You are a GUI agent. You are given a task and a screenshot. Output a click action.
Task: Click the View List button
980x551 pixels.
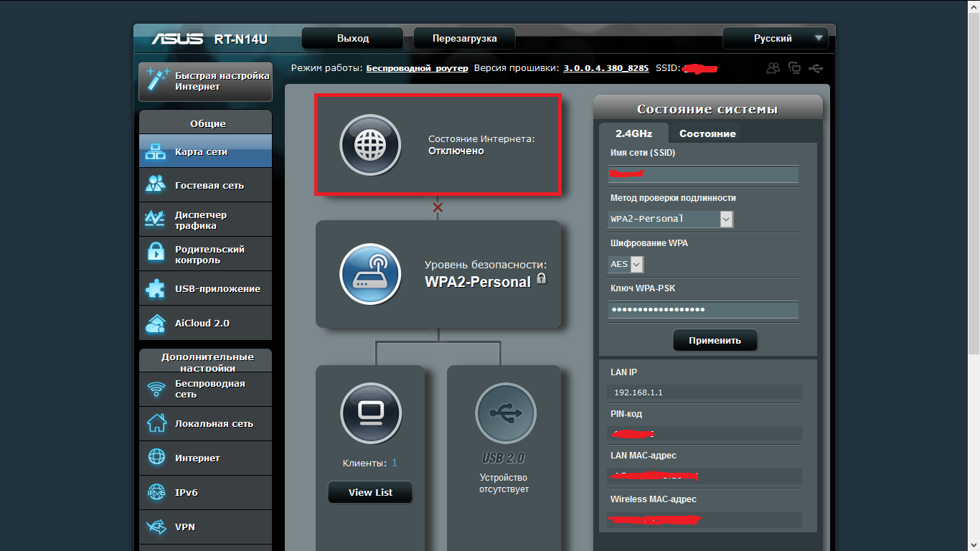click(x=370, y=492)
